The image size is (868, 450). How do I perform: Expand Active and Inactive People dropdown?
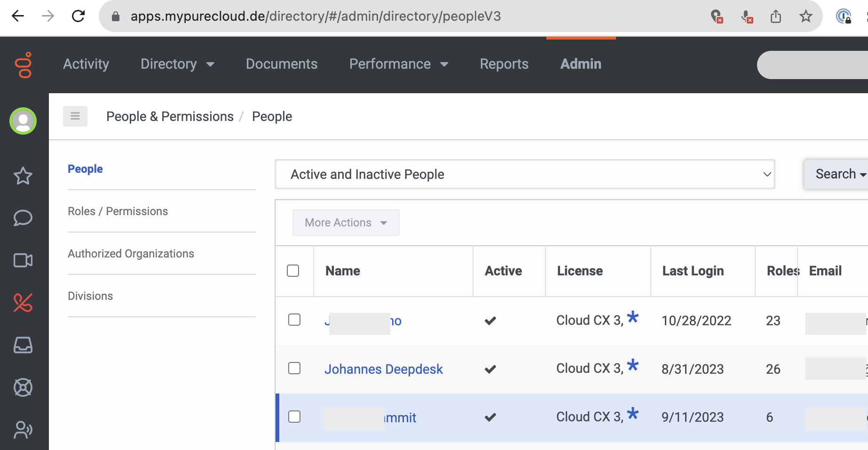click(x=524, y=174)
